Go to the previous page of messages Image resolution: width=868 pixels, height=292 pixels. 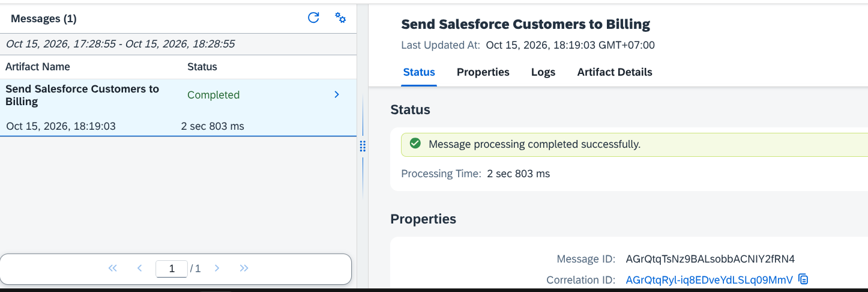tap(139, 269)
